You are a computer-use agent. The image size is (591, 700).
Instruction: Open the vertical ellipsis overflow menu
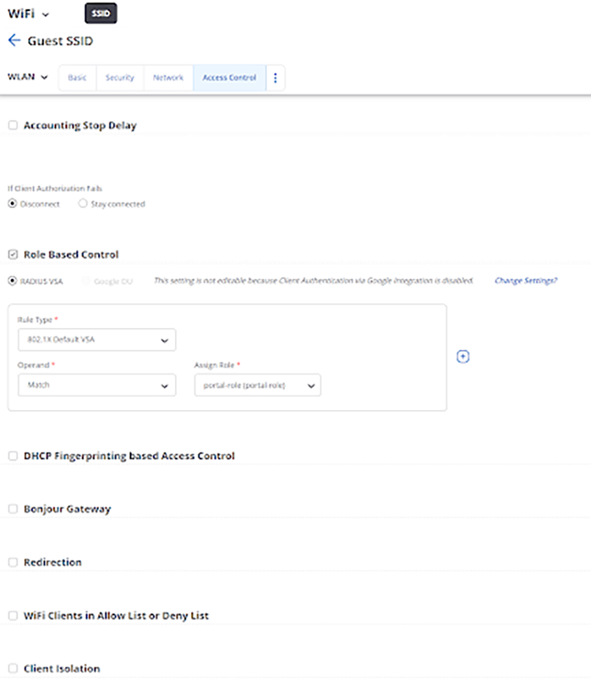275,77
